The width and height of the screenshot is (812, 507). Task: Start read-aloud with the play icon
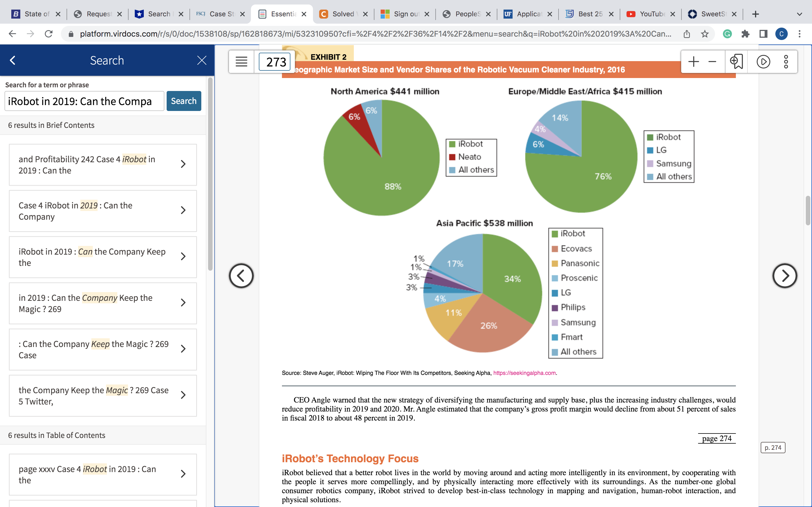763,62
